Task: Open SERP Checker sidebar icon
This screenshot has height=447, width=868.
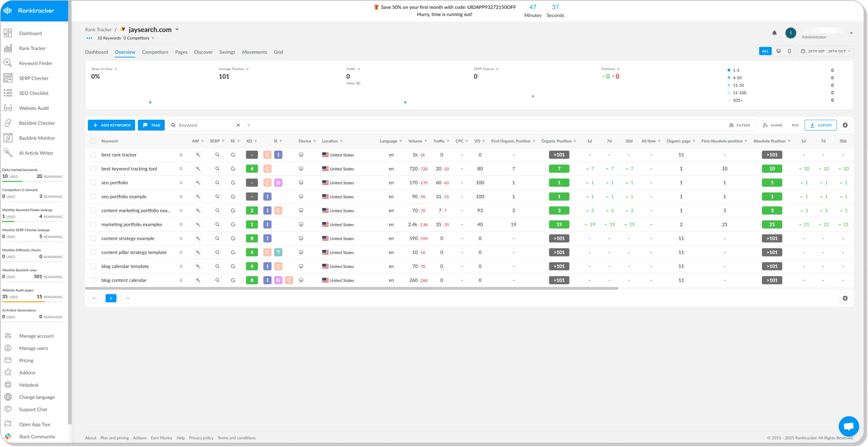Action: [x=8, y=78]
